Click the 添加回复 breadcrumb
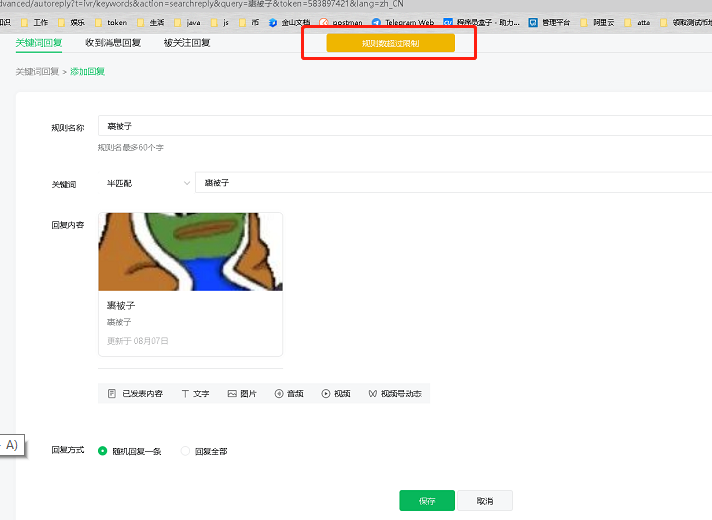 [x=88, y=72]
